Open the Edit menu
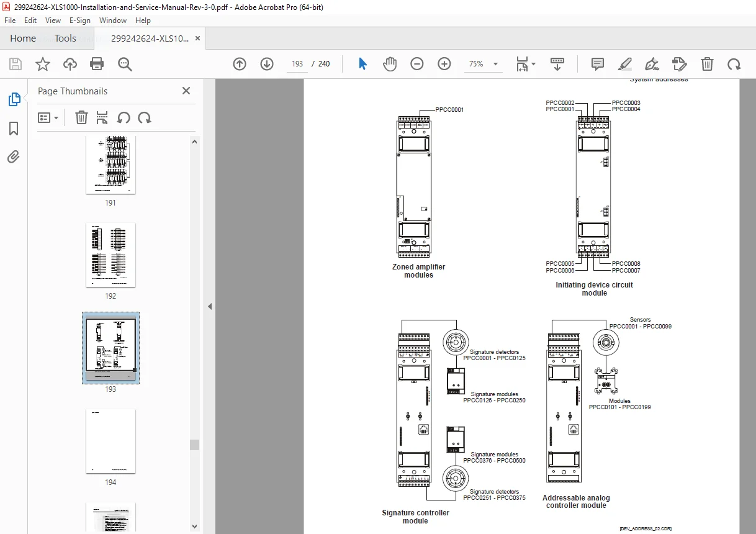756x534 pixels. point(31,20)
